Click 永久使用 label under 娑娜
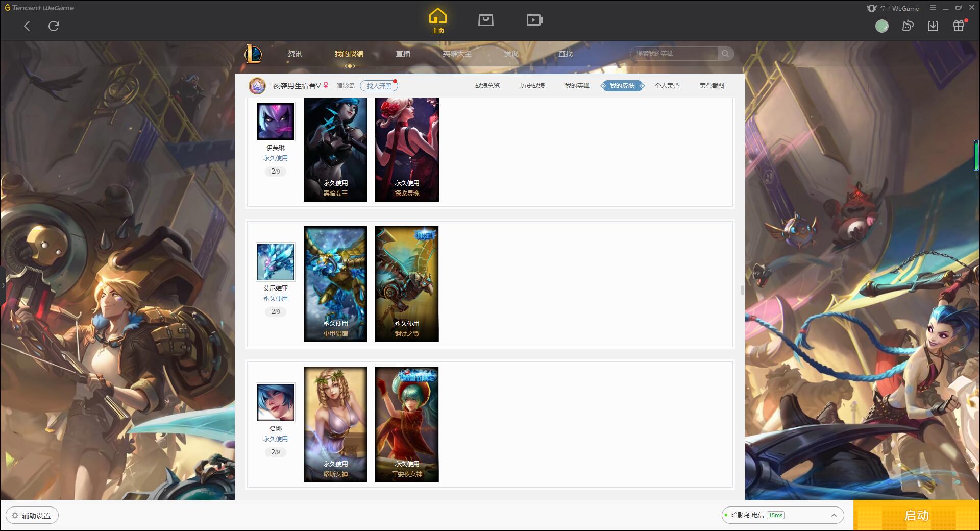This screenshot has width=980, height=531. pos(276,439)
